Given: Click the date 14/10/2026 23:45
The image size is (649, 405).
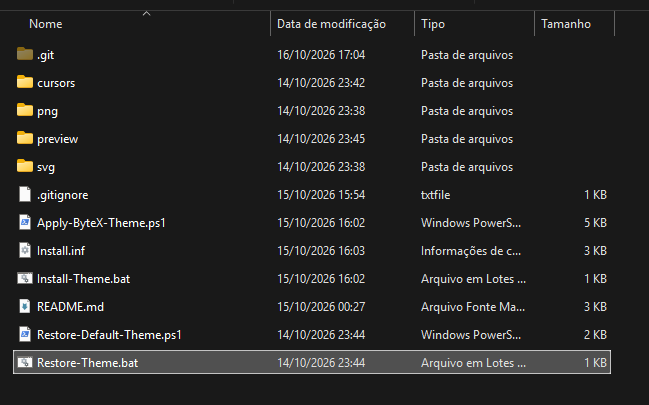Looking at the screenshot, I should [x=321, y=139].
